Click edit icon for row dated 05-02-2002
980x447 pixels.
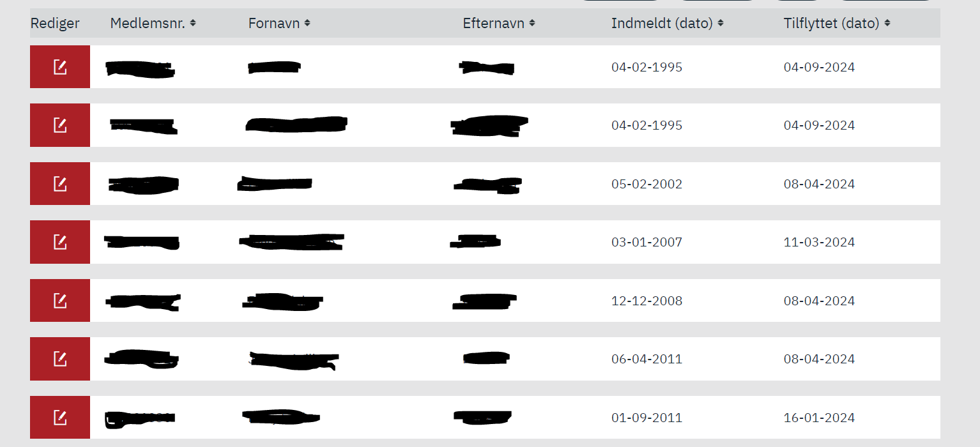pos(60,184)
